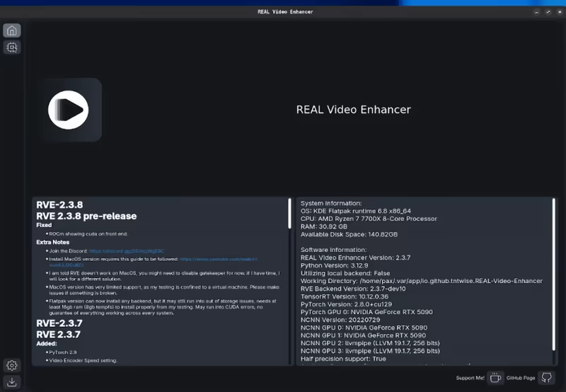
Task: Click the 'Support Me!' label
Action: [470, 378]
